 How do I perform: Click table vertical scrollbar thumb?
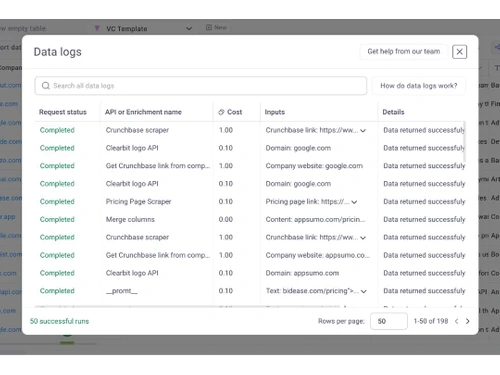pos(464,142)
